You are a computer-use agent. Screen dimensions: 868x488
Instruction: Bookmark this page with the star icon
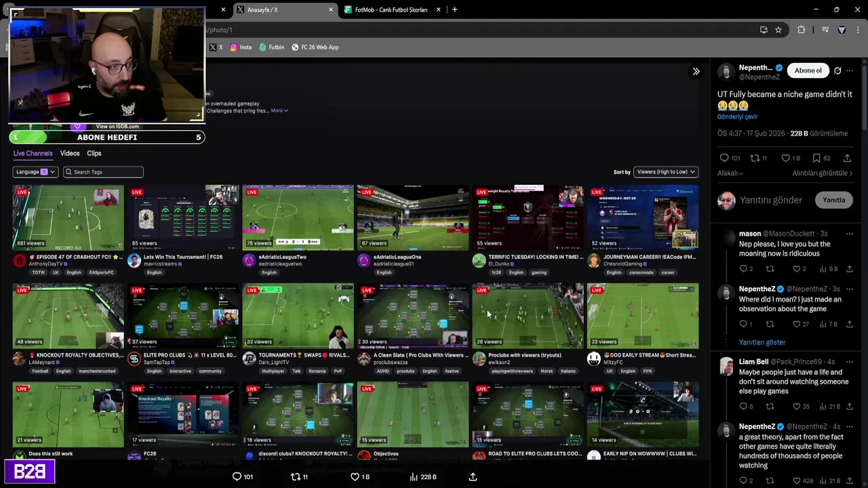click(x=778, y=30)
